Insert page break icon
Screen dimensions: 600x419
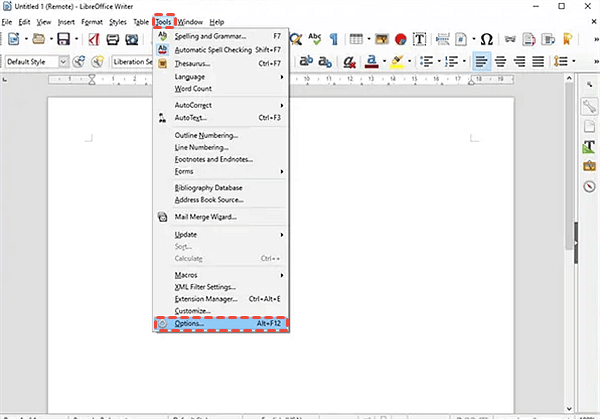443,39
